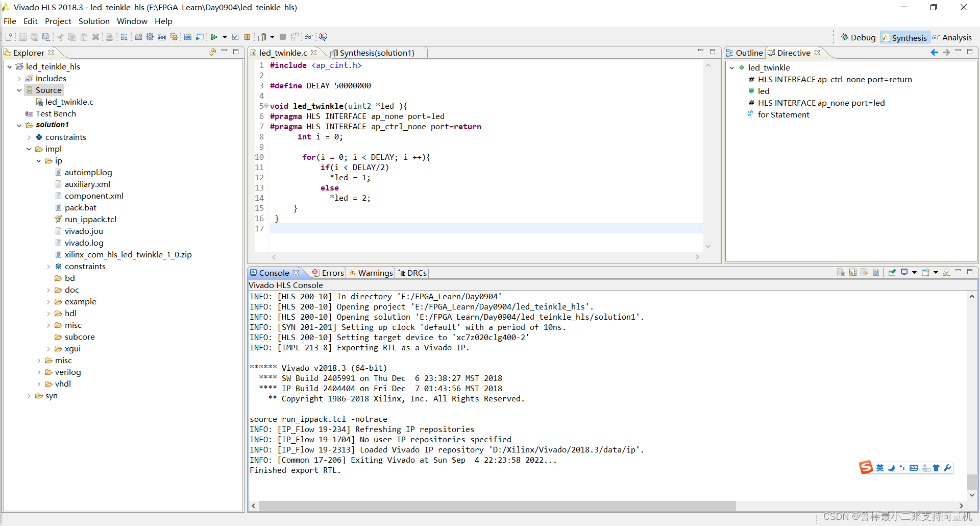Maximize the Console panel

coord(970,272)
